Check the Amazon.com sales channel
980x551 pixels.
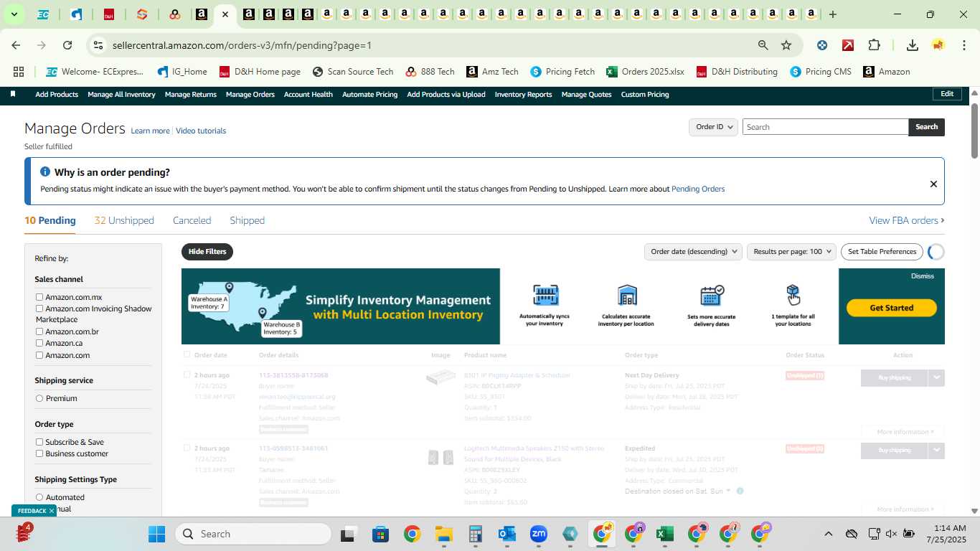tap(39, 355)
